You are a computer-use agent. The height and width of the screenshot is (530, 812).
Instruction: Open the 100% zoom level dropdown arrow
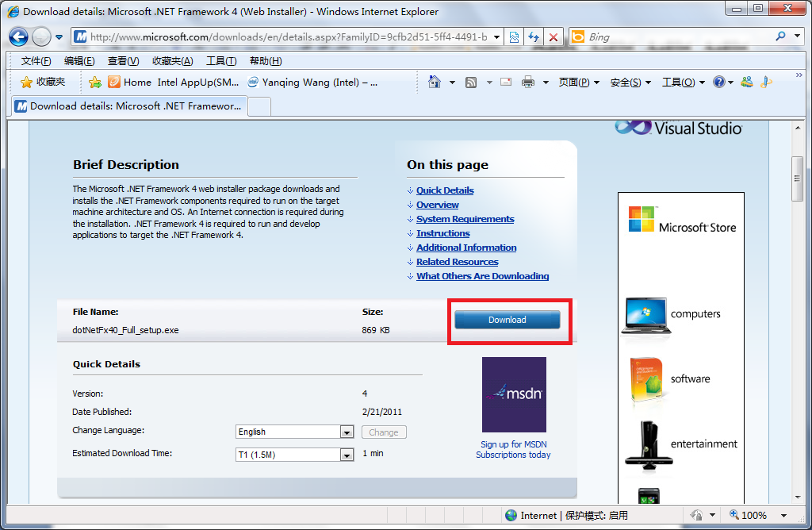pyautogui.click(x=784, y=516)
